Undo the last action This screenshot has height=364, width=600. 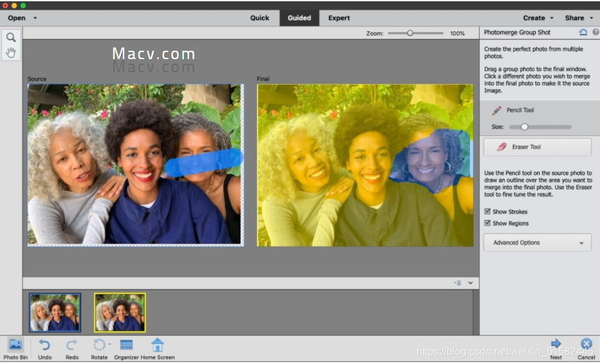click(x=45, y=348)
